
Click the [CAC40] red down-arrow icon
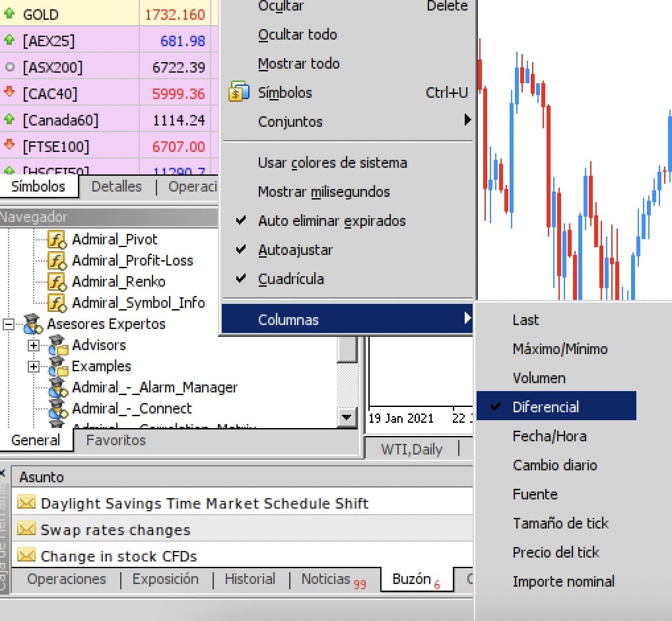tap(9, 92)
